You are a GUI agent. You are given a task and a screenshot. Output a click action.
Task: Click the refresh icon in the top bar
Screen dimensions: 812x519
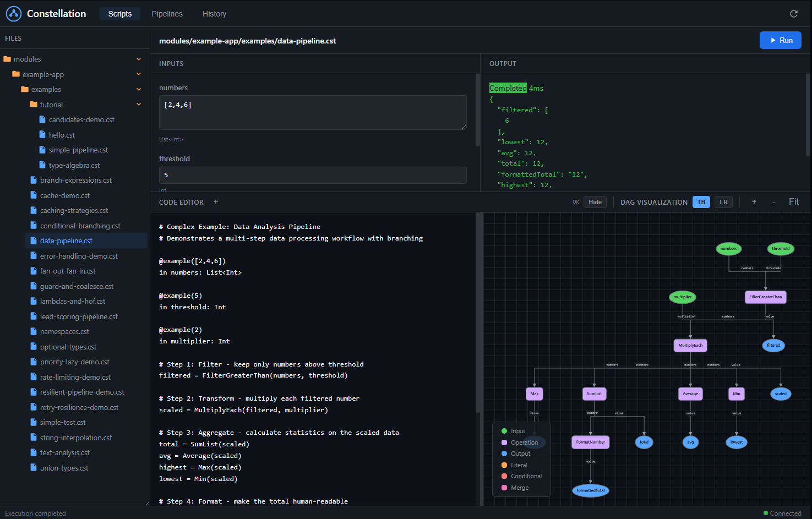(x=793, y=13)
